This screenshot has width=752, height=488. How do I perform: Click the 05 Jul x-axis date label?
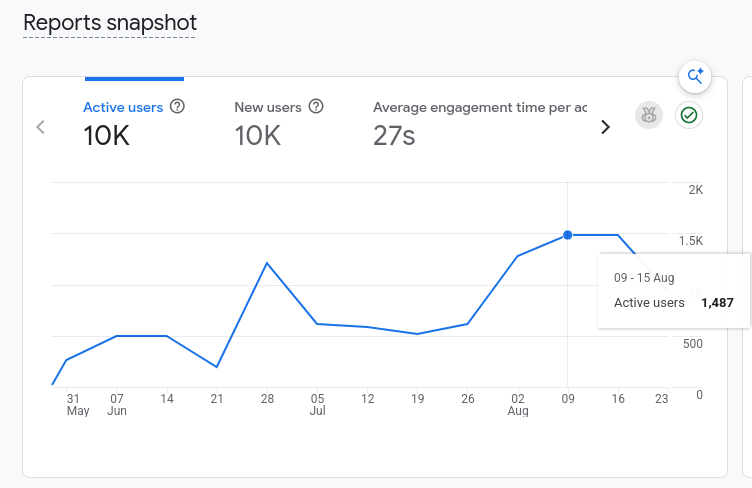coord(317,405)
